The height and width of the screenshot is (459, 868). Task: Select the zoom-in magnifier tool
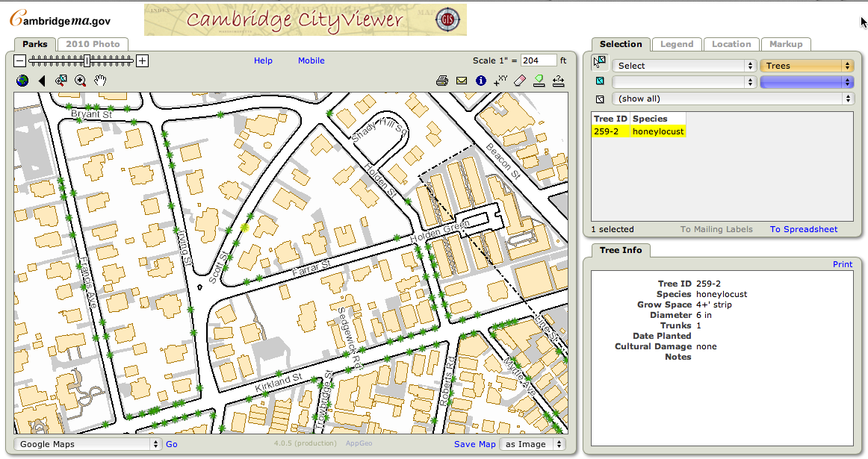80,81
